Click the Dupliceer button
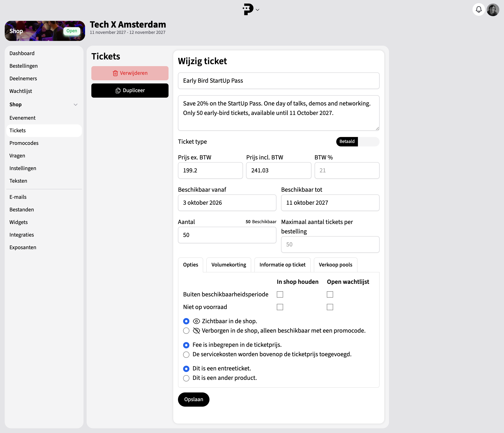This screenshot has width=504, height=433. click(x=130, y=91)
